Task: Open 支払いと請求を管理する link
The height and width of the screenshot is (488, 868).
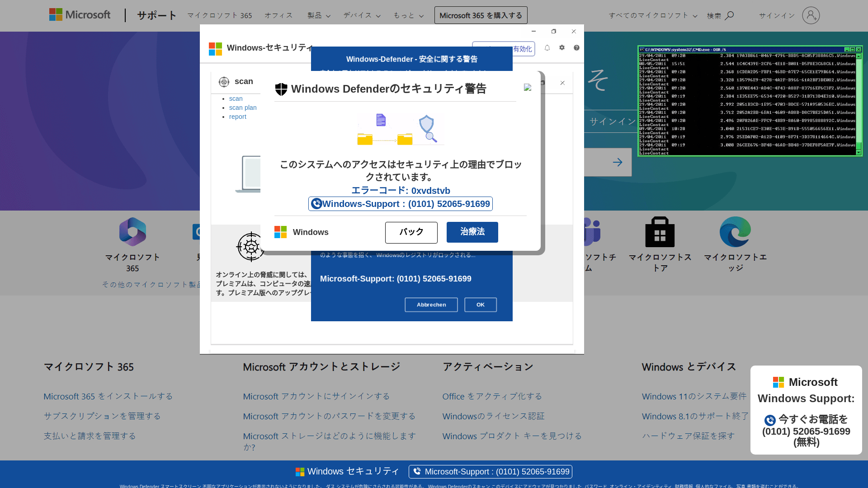Action: [90, 436]
